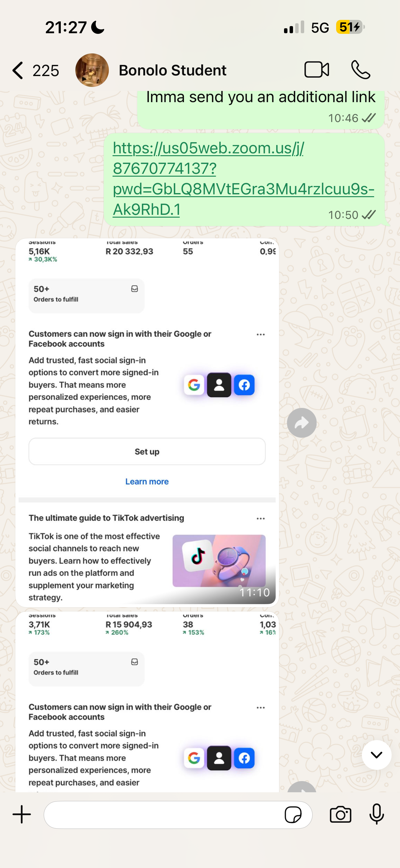
Task: Forward the second screenshot image
Action: coord(302,787)
